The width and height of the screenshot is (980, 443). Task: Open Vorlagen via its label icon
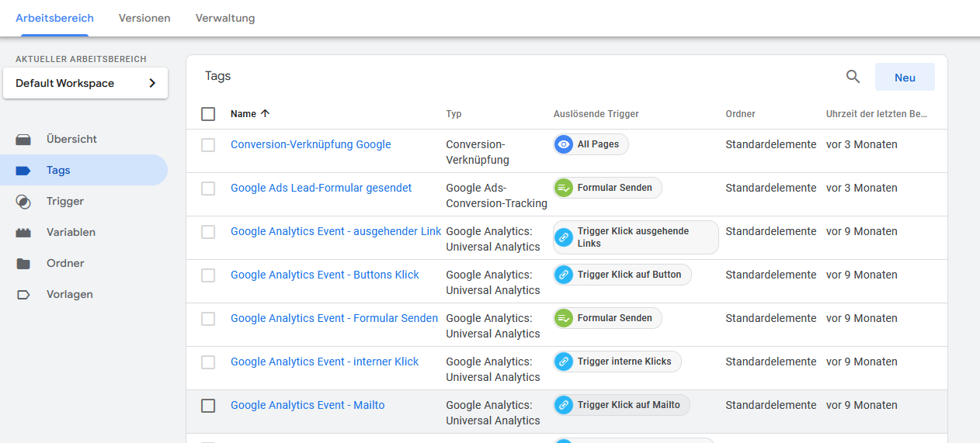click(x=23, y=295)
